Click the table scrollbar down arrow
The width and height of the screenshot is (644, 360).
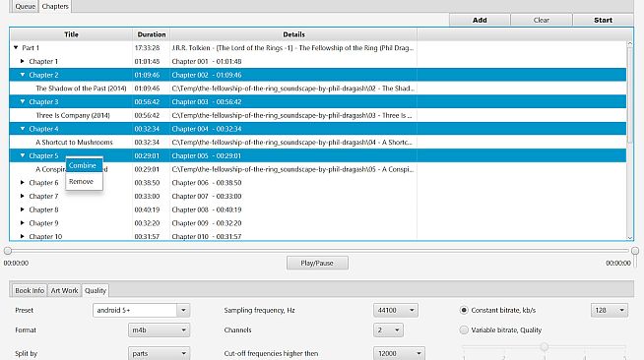(629, 238)
